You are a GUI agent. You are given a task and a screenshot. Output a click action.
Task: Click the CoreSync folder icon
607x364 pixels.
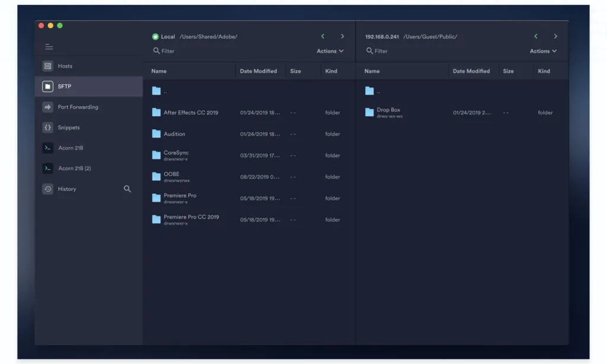point(156,155)
